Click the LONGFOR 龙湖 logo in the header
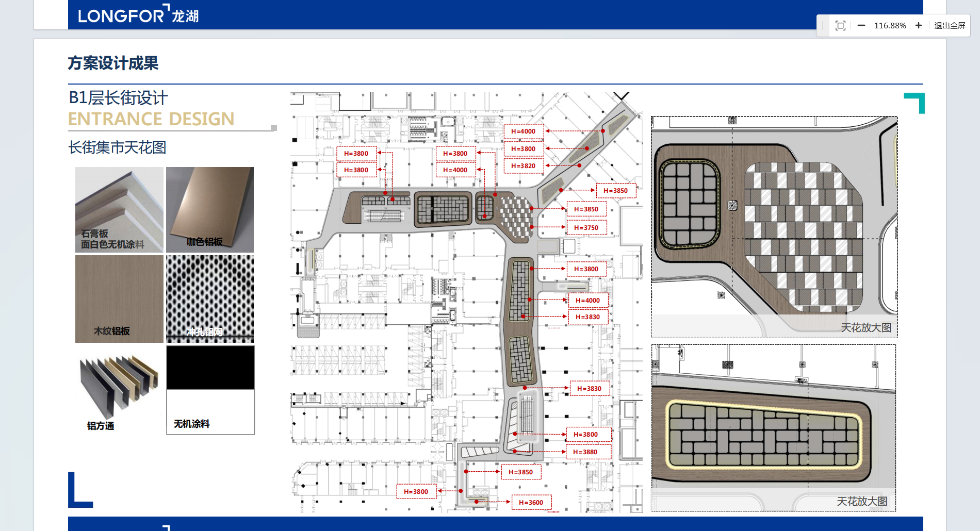 pyautogui.click(x=138, y=15)
